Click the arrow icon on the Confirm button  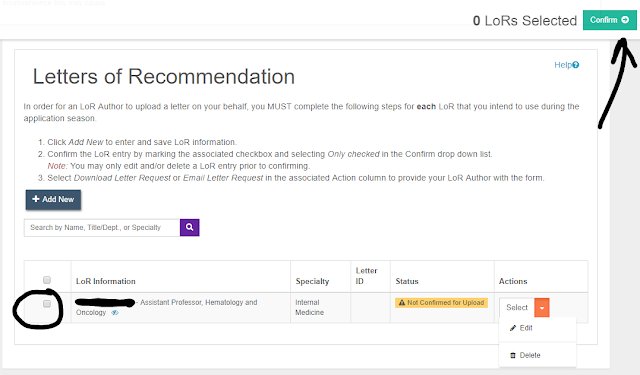(625, 20)
